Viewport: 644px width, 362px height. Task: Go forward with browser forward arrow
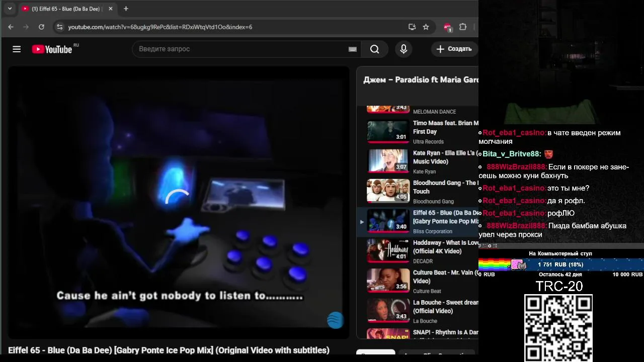coord(26,27)
